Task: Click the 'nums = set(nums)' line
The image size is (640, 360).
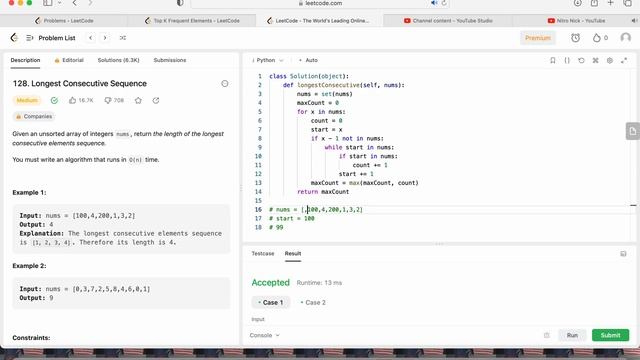Action: [324, 94]
